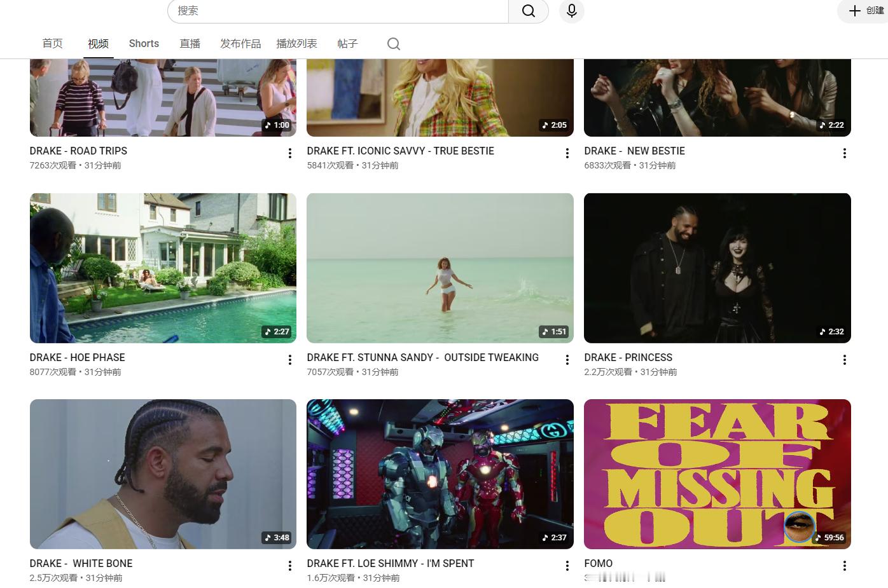Image resolution: width=888 pixels, height=588 pixels.
Task: Open the DRAKE - PRINCESS title link
Action: point(628,357)
